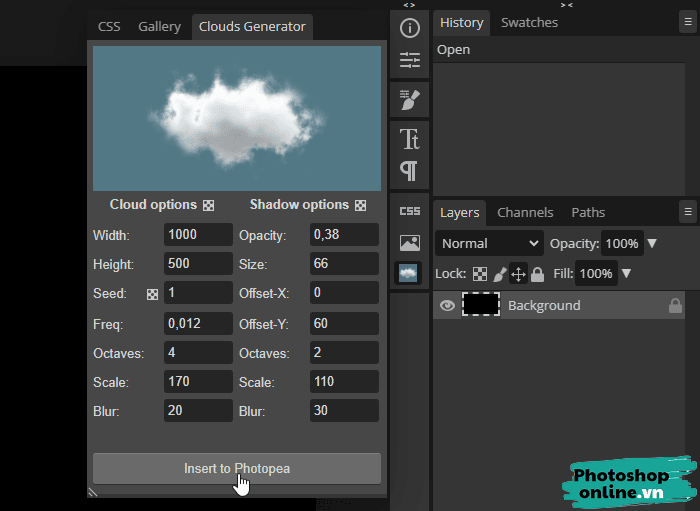This screenshot has width=700, height=511.
Task: Switch to the Gallery tab
Action: [x=159, y=26]
